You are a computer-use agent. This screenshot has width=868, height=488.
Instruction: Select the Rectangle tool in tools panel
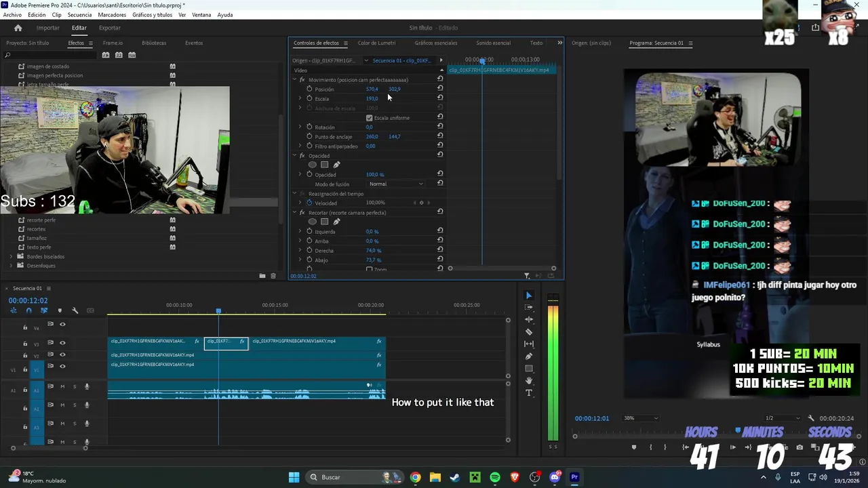[x=529, y=369]
